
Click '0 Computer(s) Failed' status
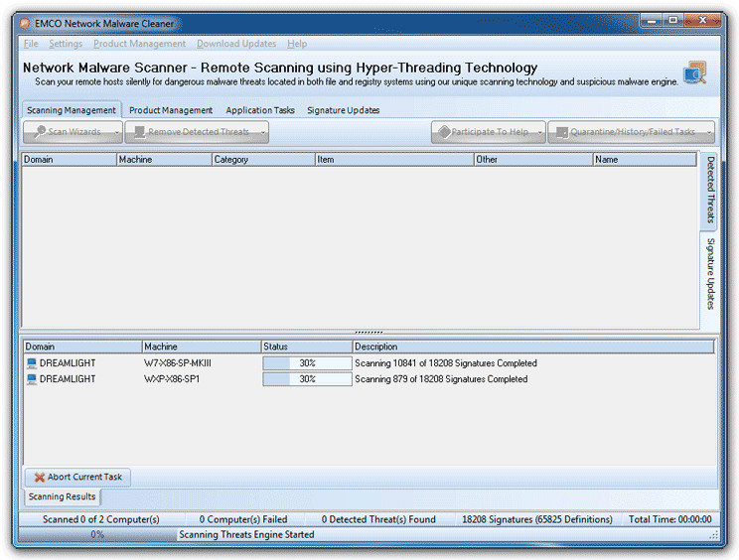point(243,519)
